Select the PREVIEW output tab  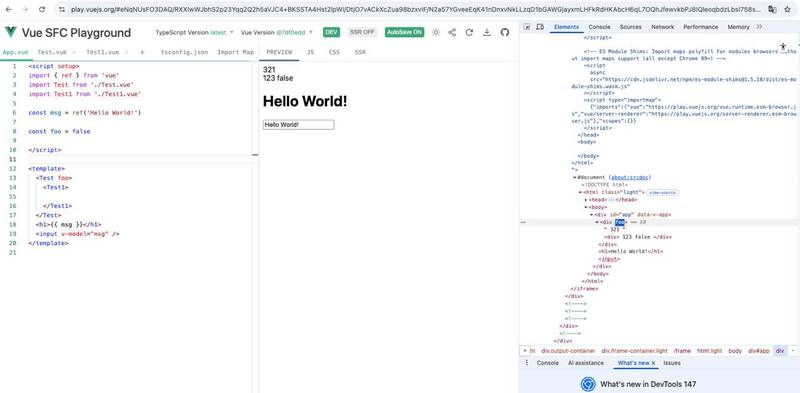click(x=280, y=52)
